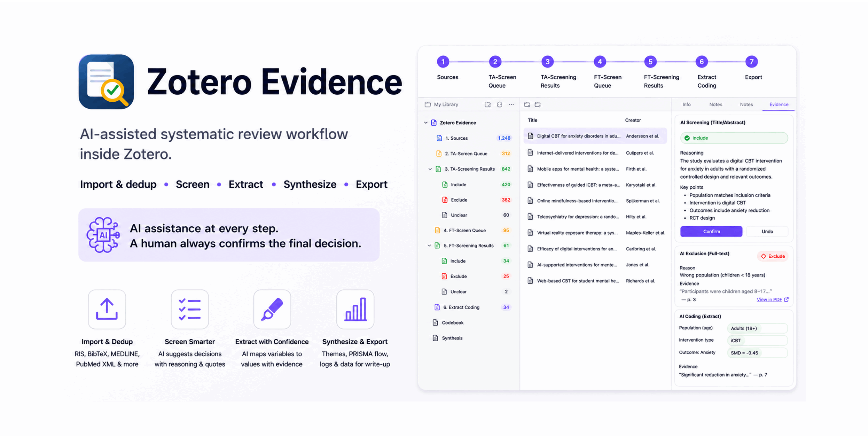Click the red icon of Exclude row with 362

click(445, 200)
